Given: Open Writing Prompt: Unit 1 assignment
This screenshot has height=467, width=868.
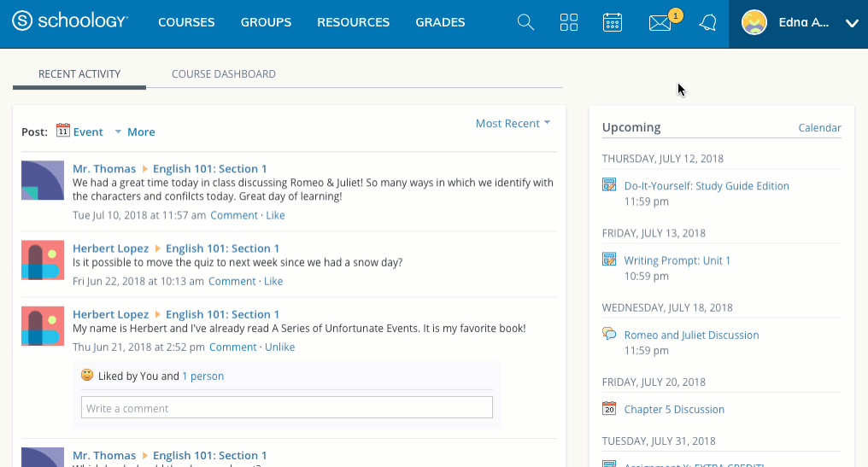Looking at the screenshot, I should pyautogui.click(x=677, y=260).
